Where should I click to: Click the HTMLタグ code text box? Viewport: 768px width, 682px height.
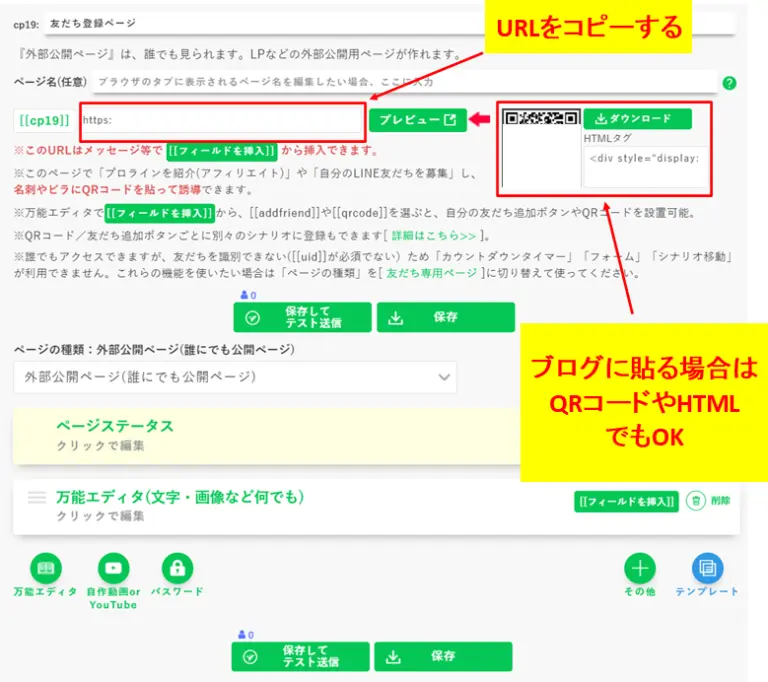click(x=646, y=167)
